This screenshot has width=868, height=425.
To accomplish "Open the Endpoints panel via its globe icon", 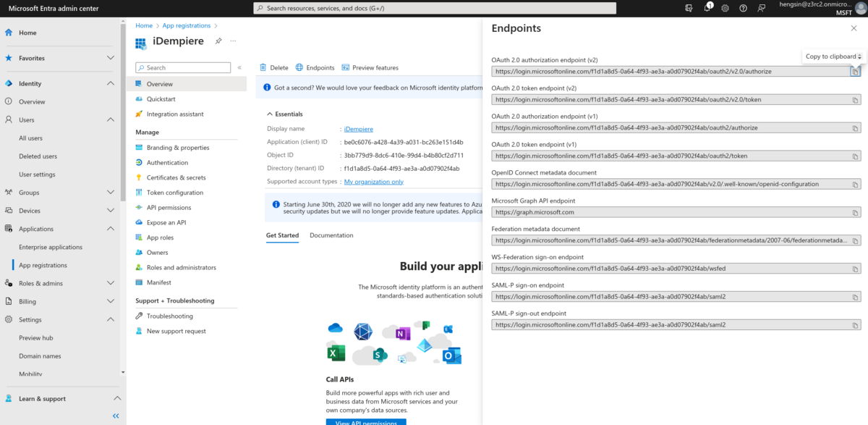I will pos(301,67).
